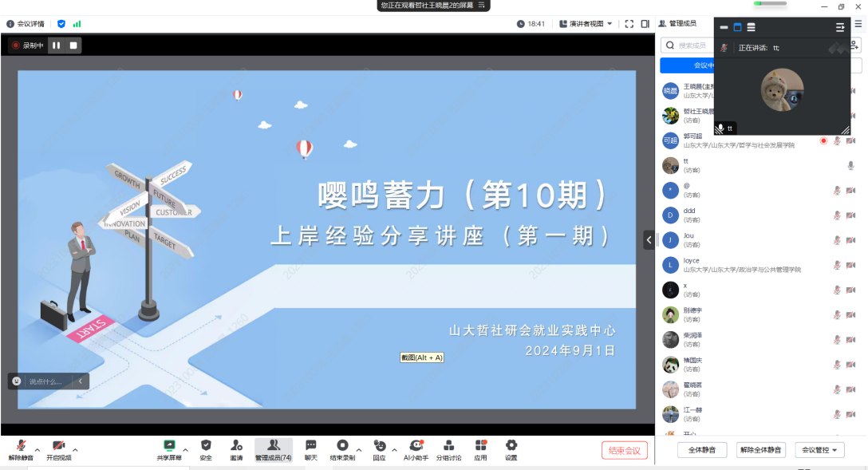Turn on camera with 开启视频
The image size is (868, 470).
pyautogui.click(x=58, y=449)
